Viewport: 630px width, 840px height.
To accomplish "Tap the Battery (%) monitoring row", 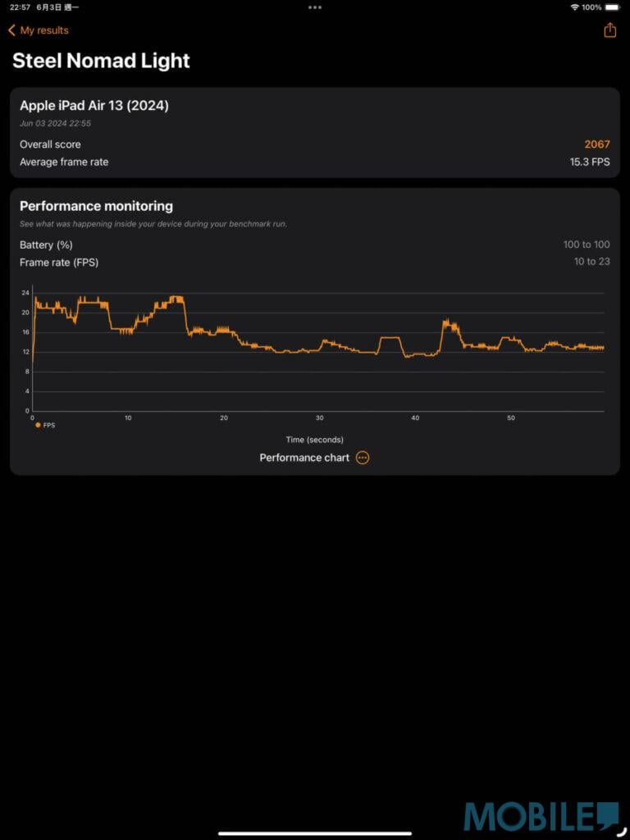I will (x=315, y=245).
